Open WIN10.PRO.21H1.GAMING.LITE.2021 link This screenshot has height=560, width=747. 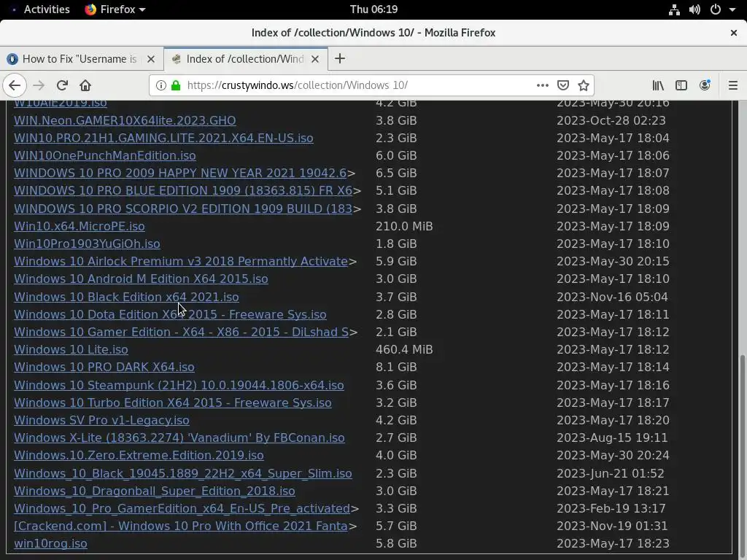point(163,138)
